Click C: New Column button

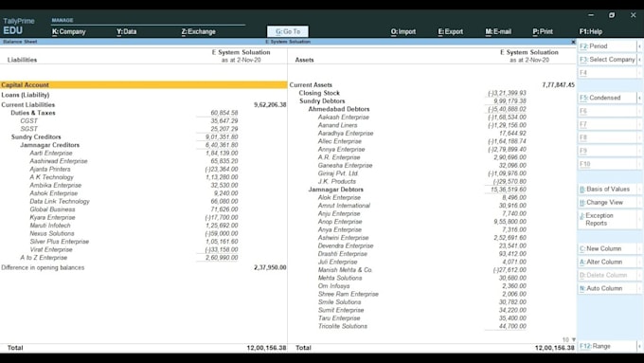[607, 248]
